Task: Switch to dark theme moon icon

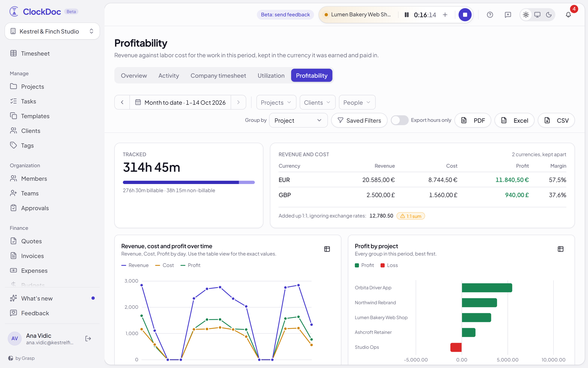Action: [x=549, y=15]
